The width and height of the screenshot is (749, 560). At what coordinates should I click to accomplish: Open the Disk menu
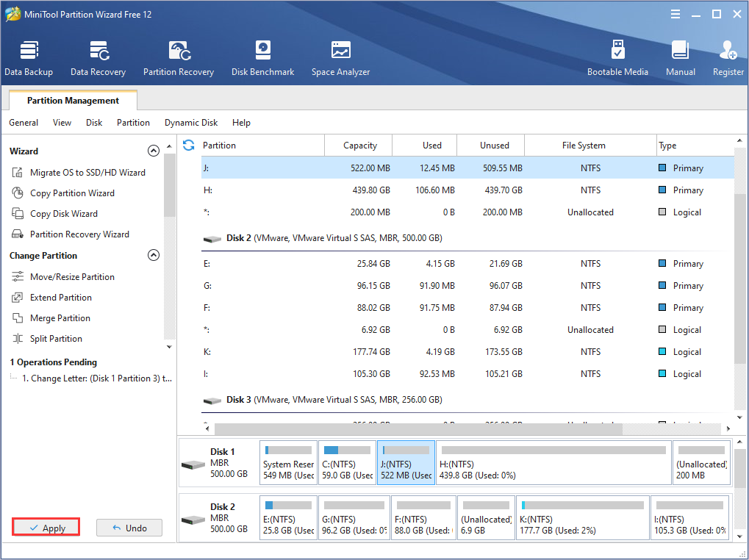pos(94,123)
